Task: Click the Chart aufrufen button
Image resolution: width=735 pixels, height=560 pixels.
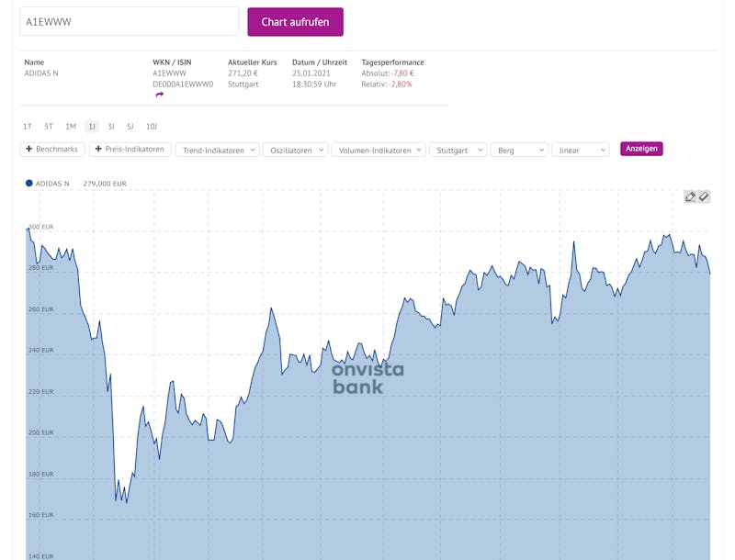Action: (x=295, y=21)
